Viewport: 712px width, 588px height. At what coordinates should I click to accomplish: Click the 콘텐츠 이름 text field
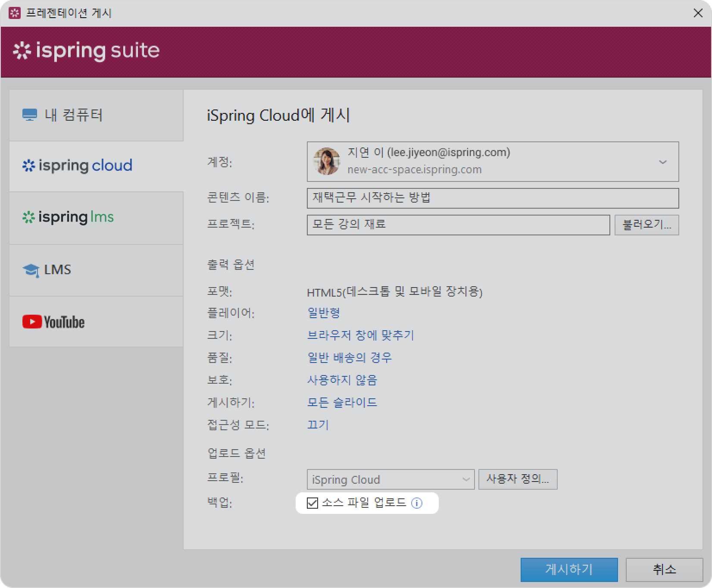pos(492,198)
